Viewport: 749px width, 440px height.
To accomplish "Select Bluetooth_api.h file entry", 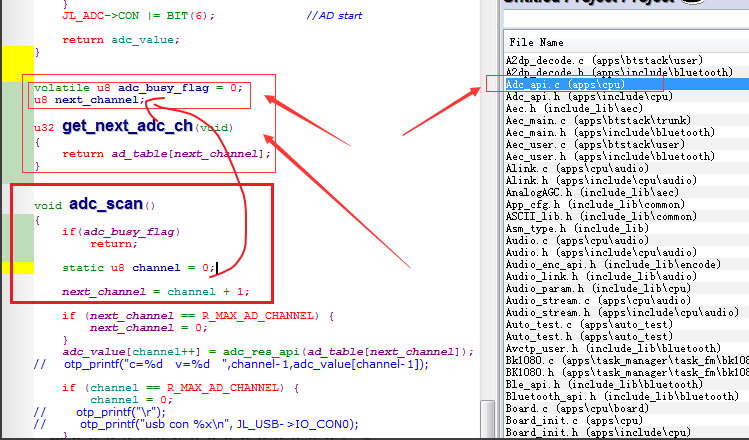I will [x=622, y=396].
